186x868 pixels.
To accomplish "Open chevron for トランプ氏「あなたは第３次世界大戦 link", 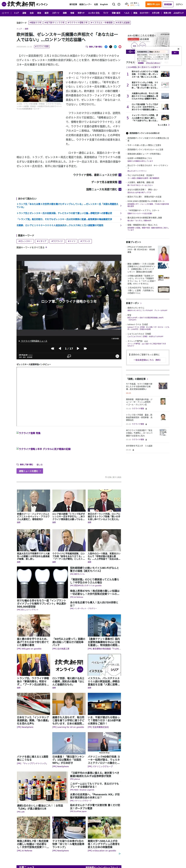I will click(121, 206).
